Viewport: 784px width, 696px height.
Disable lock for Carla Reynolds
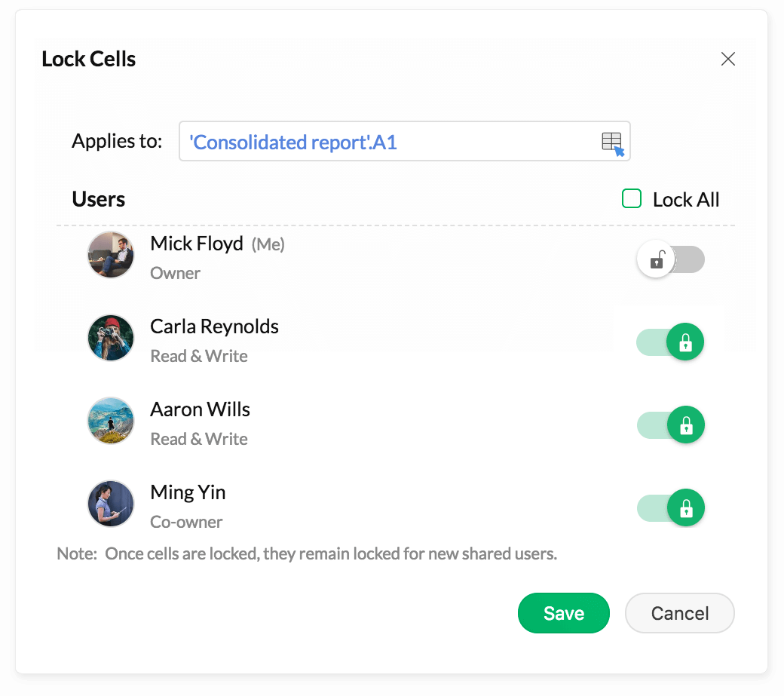[x=670, y=342]
